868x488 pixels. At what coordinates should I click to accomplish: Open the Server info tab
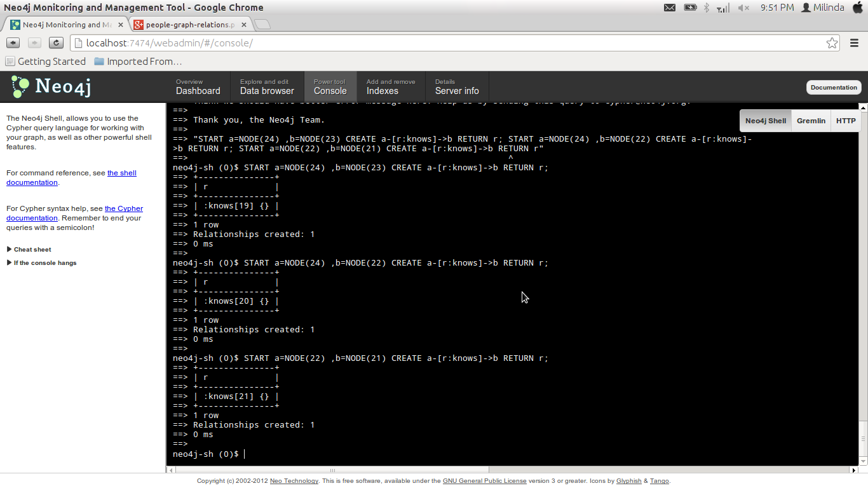(x=457, y=86)
